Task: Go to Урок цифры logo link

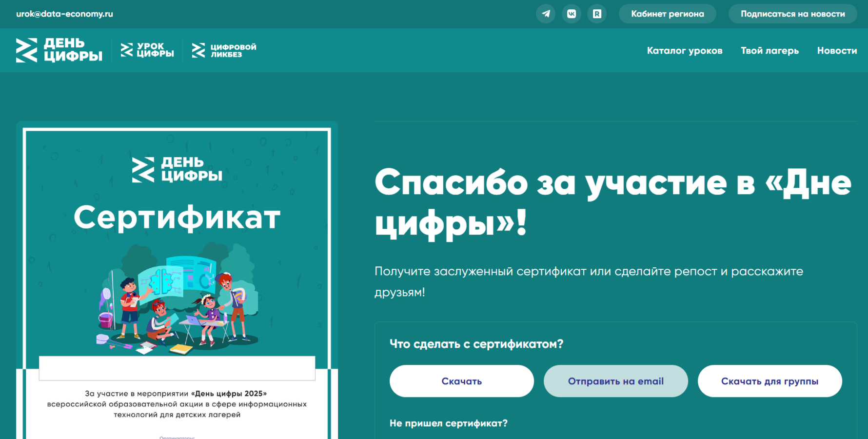Action: pos(147,50)
